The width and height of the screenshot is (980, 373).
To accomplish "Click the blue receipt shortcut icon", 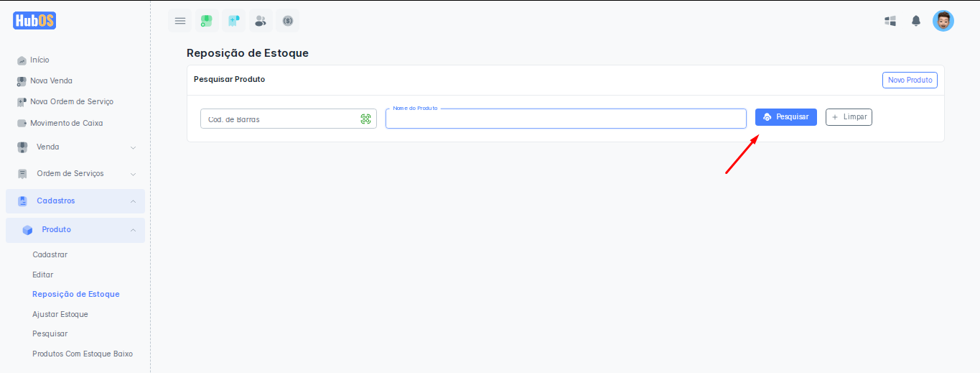I will pos(233,21).
